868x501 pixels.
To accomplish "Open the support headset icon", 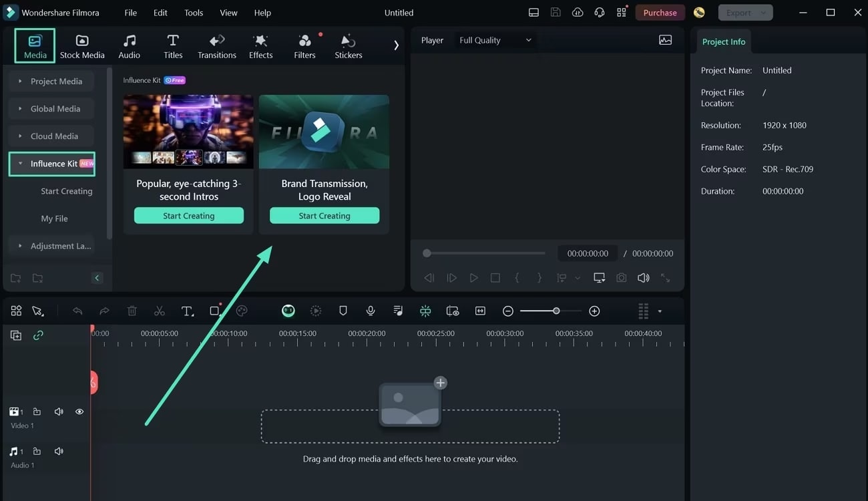I will (x=600, y=13).
